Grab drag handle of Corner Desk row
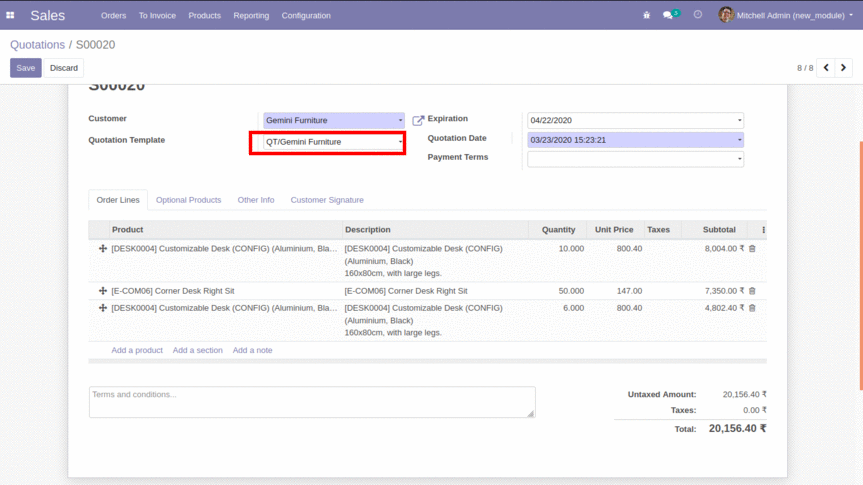 click(103, 291)
